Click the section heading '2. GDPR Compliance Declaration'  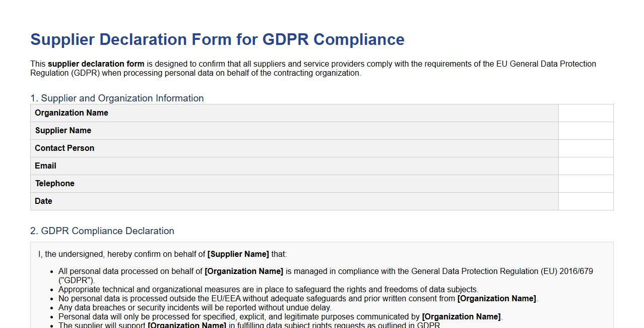[x=103, y=231]
